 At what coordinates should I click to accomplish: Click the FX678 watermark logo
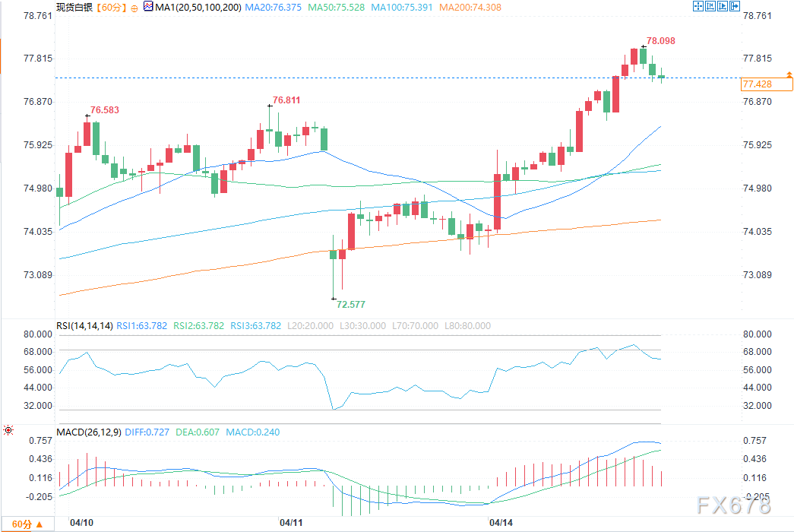pyautogui.click(x=732, y=505)
